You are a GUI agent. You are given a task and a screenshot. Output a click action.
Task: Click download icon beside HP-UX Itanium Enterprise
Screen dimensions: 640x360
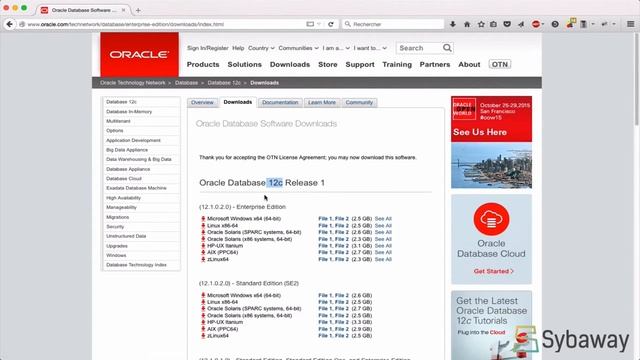pos(203,246)
